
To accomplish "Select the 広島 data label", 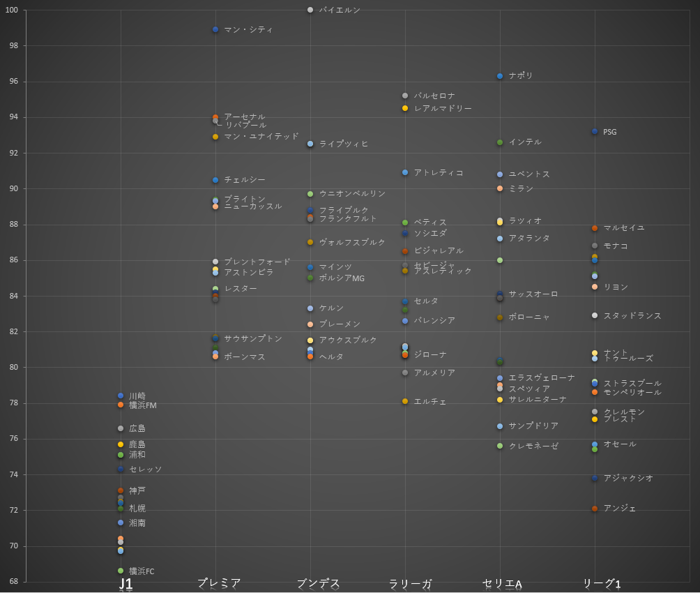I will (137, 428).
